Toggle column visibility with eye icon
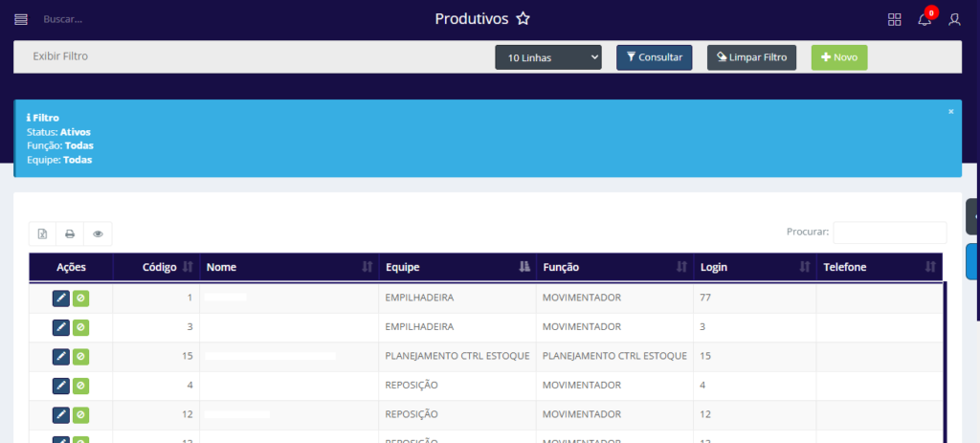This screenshot has height=443, width=980. tap(98, 233)
